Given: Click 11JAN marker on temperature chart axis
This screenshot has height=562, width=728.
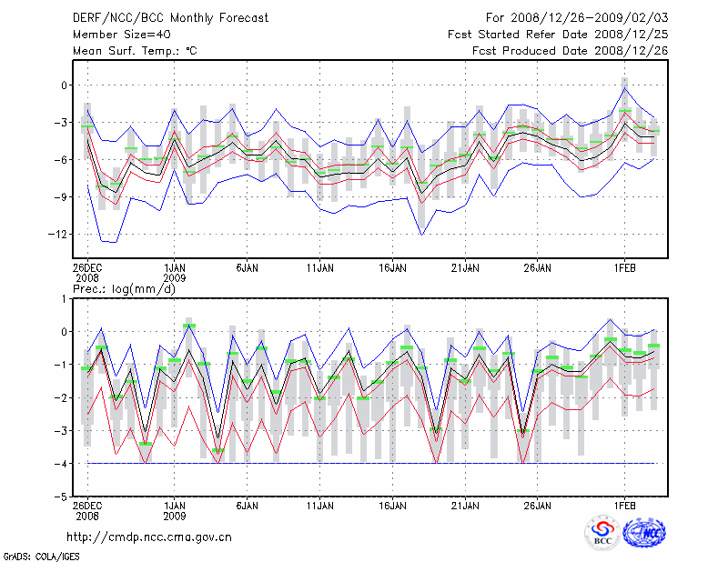Looking at the screenshot, I should tap(319, 268).
